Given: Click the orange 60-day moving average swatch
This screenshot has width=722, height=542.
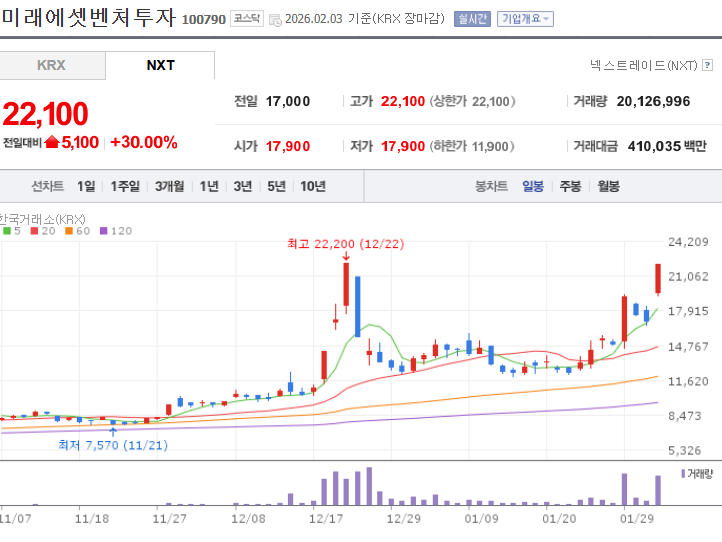Looking at the screenshot, I should (69, 231).
